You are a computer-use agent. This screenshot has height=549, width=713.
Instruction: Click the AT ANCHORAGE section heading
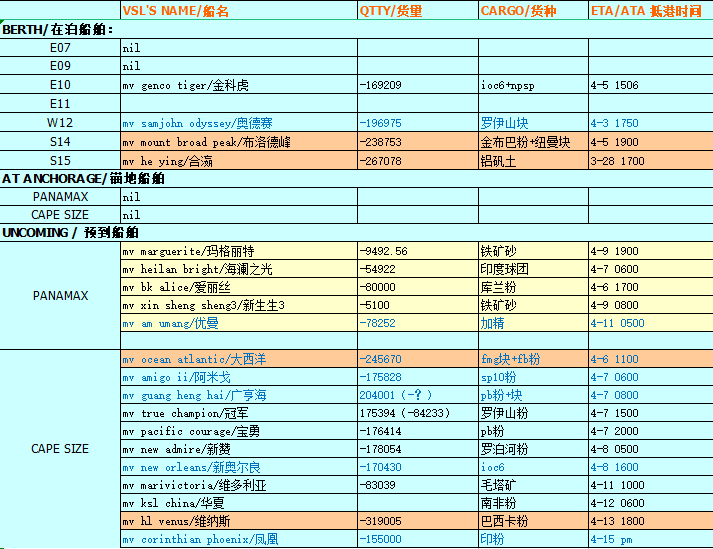tap(356, 178)
